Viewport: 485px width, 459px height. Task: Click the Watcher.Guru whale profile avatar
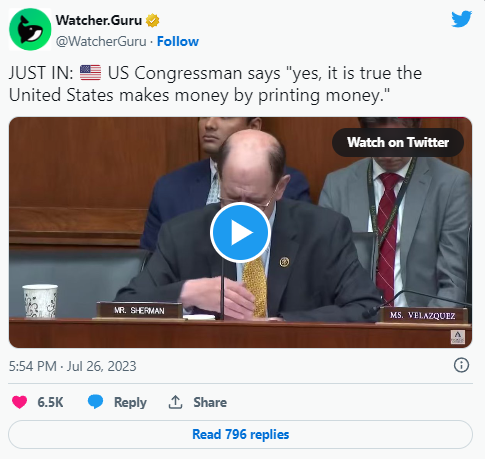coord(30,29)
